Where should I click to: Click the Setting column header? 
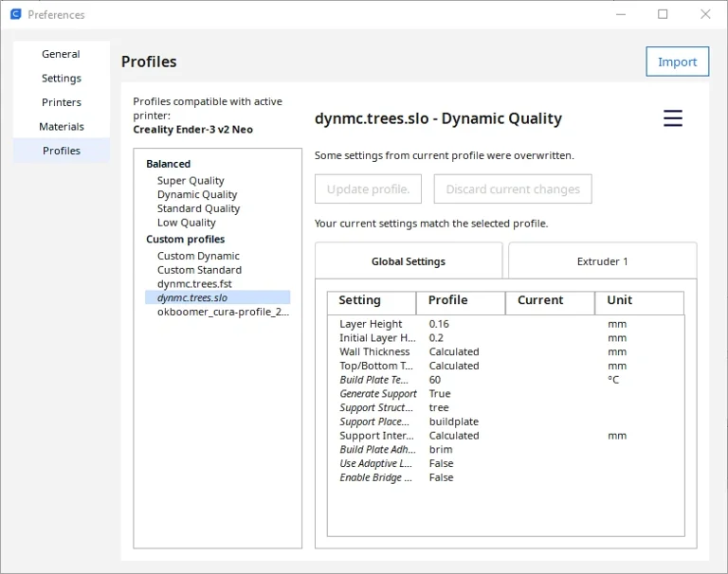coord(371,301)
